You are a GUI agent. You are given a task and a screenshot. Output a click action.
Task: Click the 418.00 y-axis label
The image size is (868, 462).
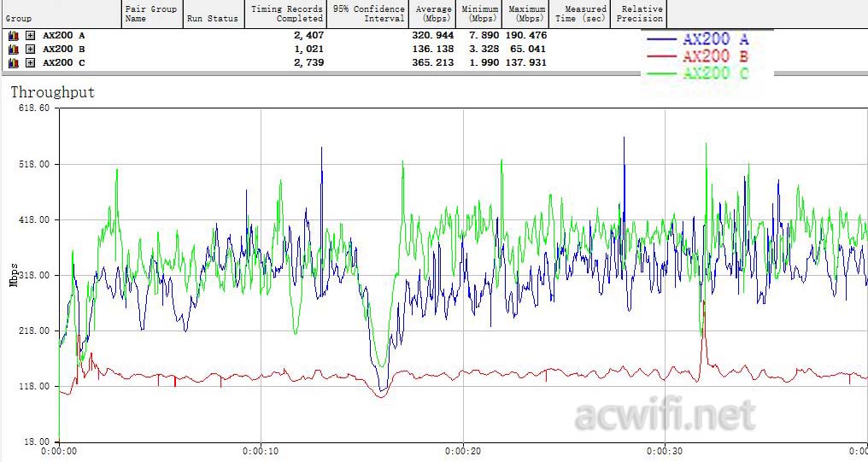coord(36,219)
